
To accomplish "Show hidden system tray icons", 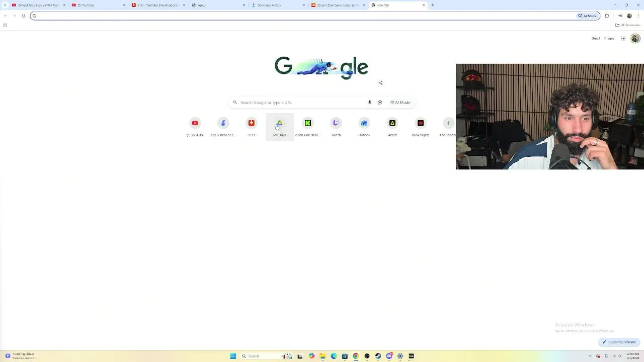I will (590, 356).
